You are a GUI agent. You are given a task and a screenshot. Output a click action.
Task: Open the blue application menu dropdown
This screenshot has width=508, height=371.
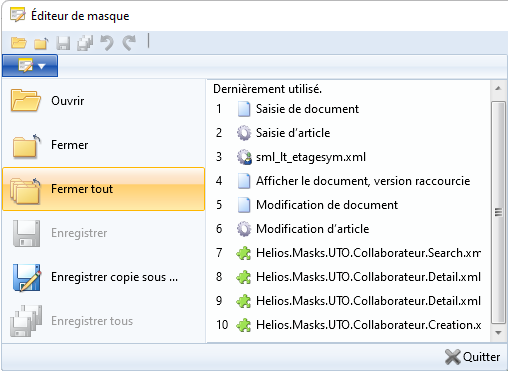tap(30, 66)
